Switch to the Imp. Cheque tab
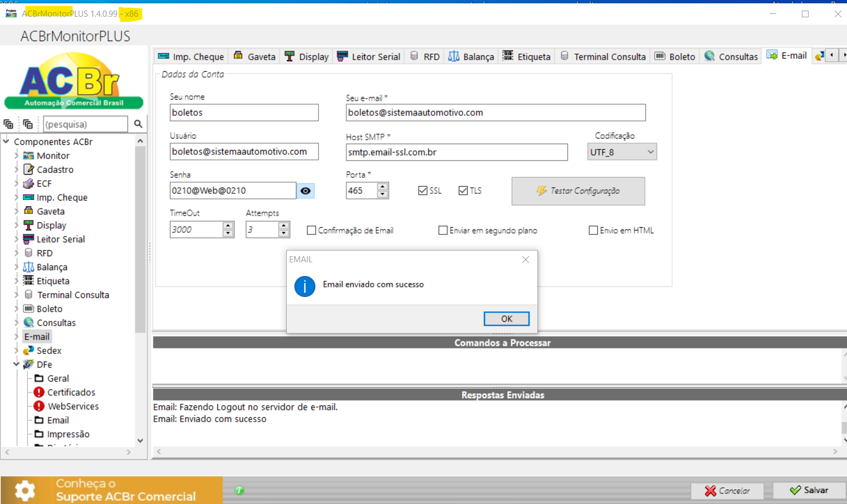The width and height of the screenshot is (847, 504). coord(191,56)
